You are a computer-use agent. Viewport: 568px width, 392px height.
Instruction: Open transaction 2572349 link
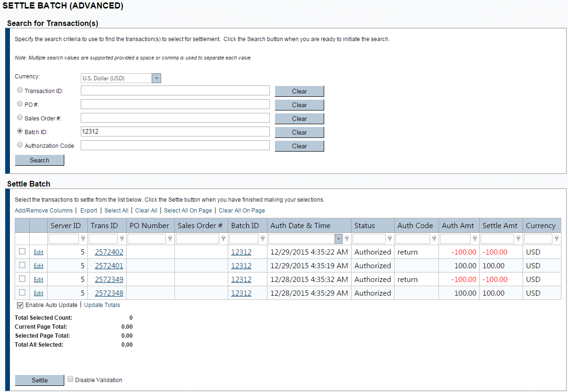click(x=109, y=280)
